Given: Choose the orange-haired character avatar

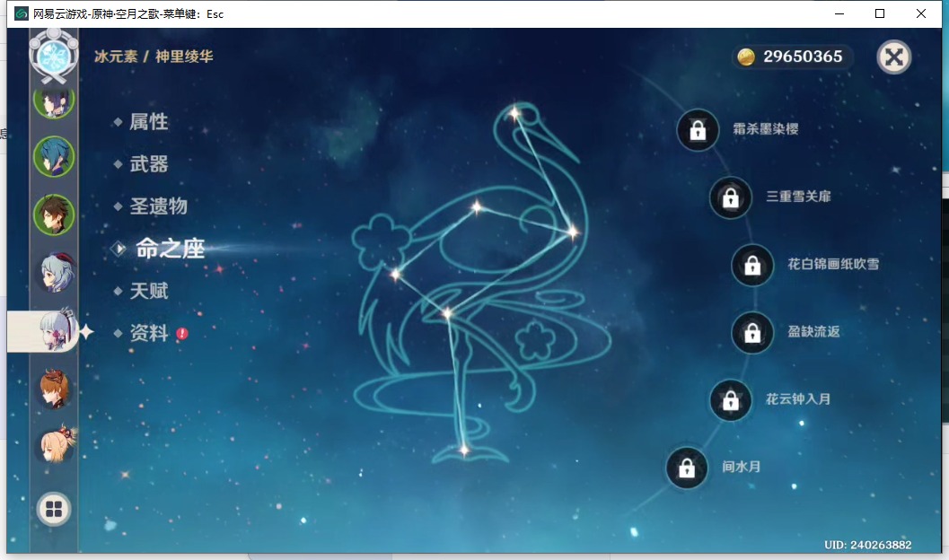Looking at the screenshot, I should point(54,388).
